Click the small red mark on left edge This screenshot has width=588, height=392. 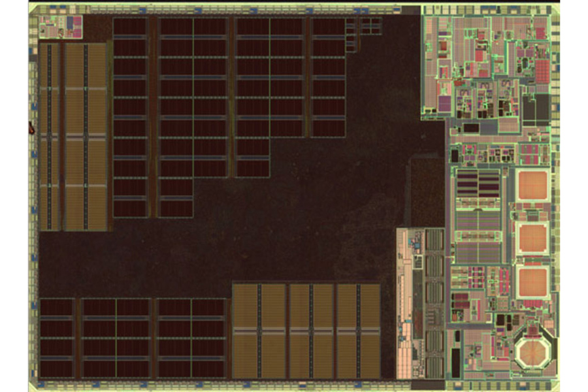click(x=30, y=127)
